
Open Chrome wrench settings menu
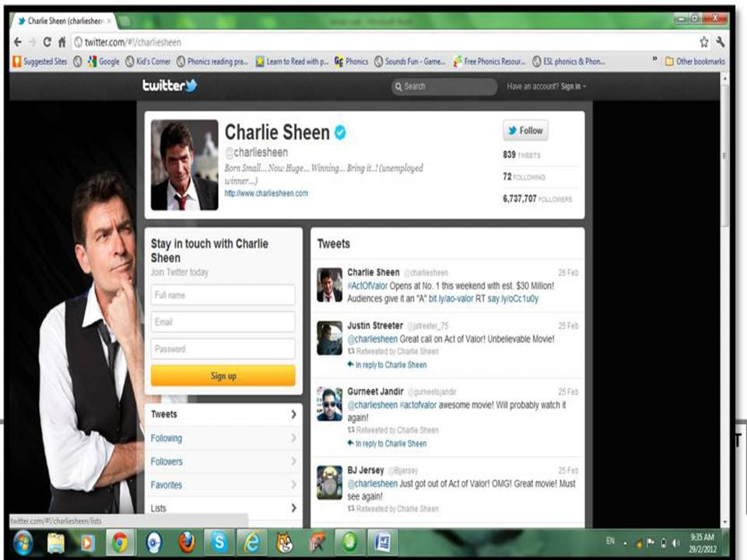720,42
